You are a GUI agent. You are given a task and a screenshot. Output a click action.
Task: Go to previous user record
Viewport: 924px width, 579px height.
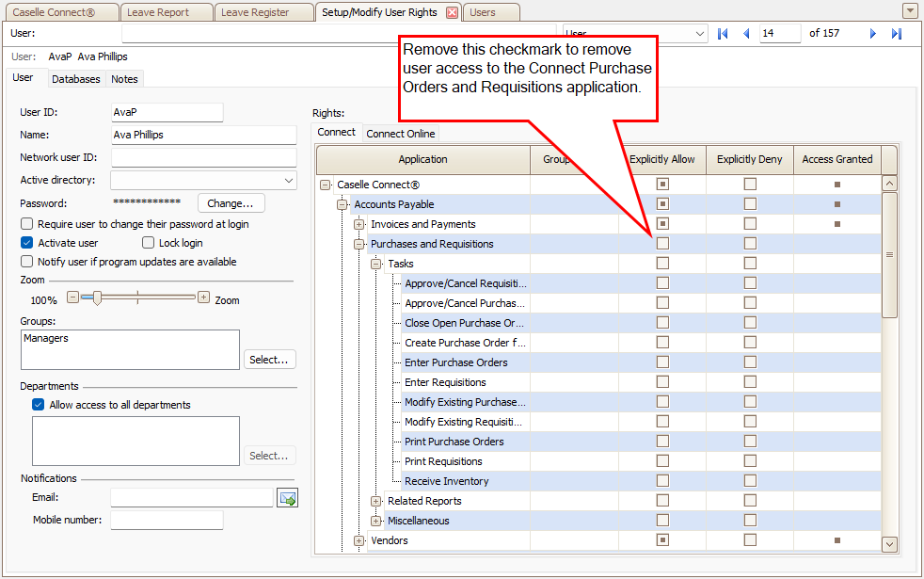(746, 34)
